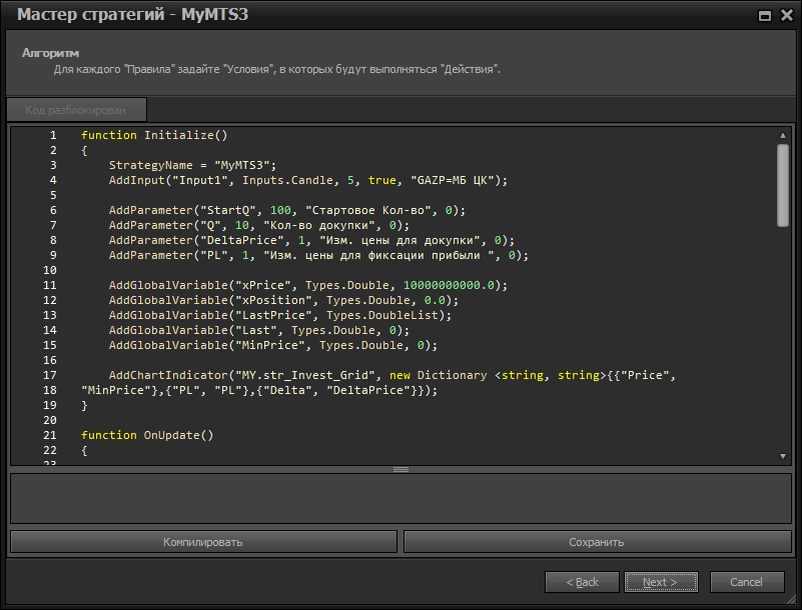Click the closing brace on line 19
This screenshot has height=610, width=802.
click(x=84, y=405)
